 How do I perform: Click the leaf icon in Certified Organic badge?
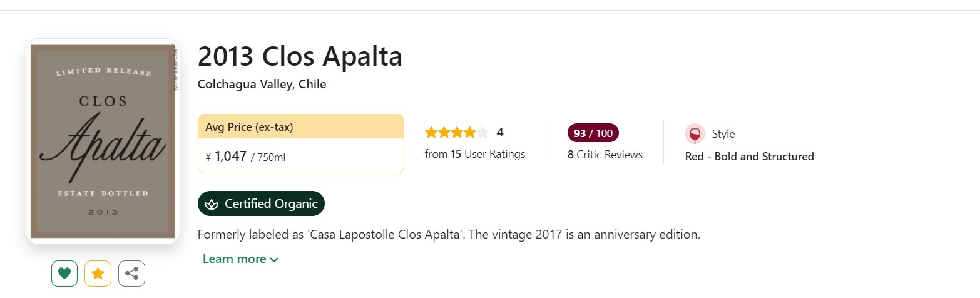coord(212,204)
